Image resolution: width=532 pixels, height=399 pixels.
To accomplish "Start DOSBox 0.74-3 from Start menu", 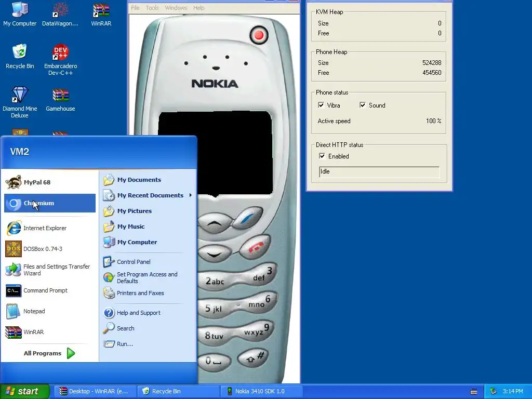I will [50, 249].
